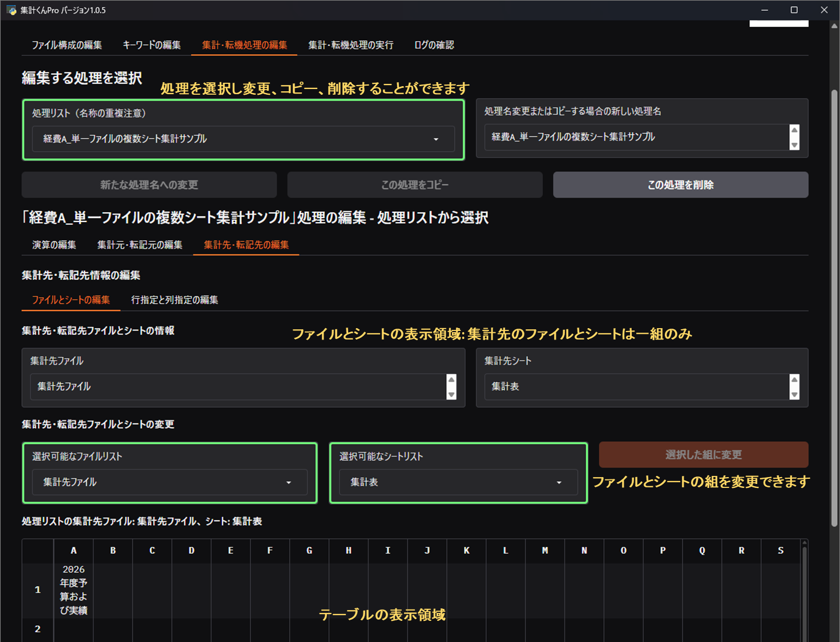Click down arrow in new process name field
840x642 pixels.
tap(794, 145)
